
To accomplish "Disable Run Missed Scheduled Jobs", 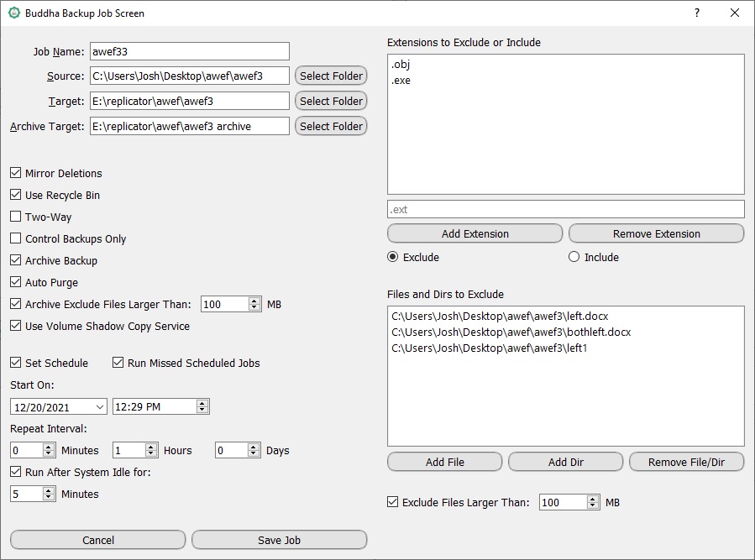I will coord(118,363).
